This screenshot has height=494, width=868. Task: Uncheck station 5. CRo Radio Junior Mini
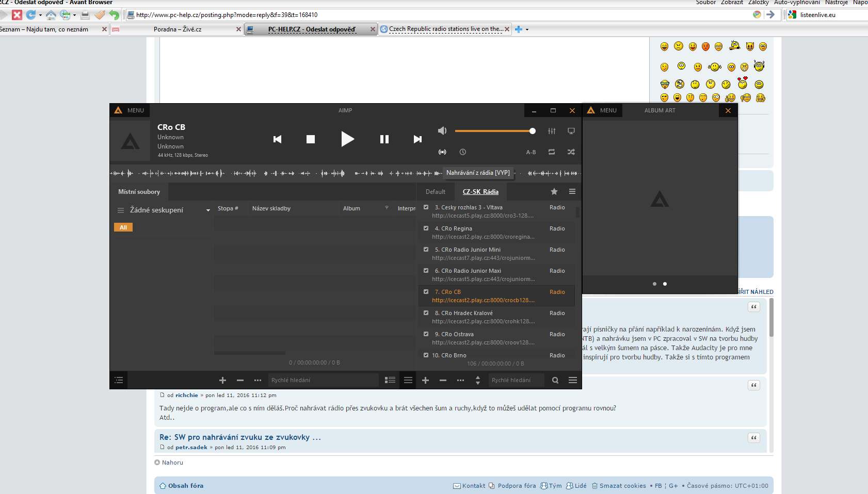pyautogui.click(x=426, y=250)
